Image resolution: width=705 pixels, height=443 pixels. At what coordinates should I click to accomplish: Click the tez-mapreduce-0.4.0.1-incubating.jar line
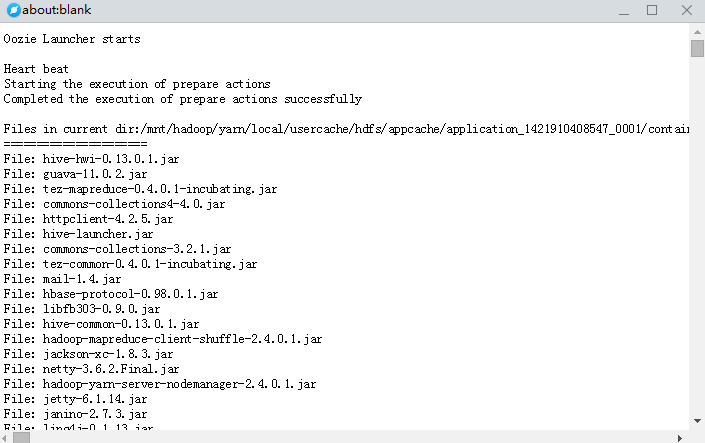tap(140, 189)
